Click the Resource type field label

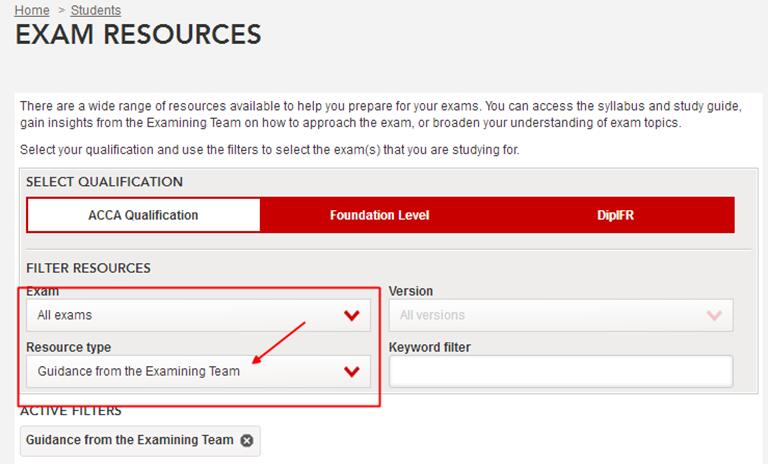point(68,347)
